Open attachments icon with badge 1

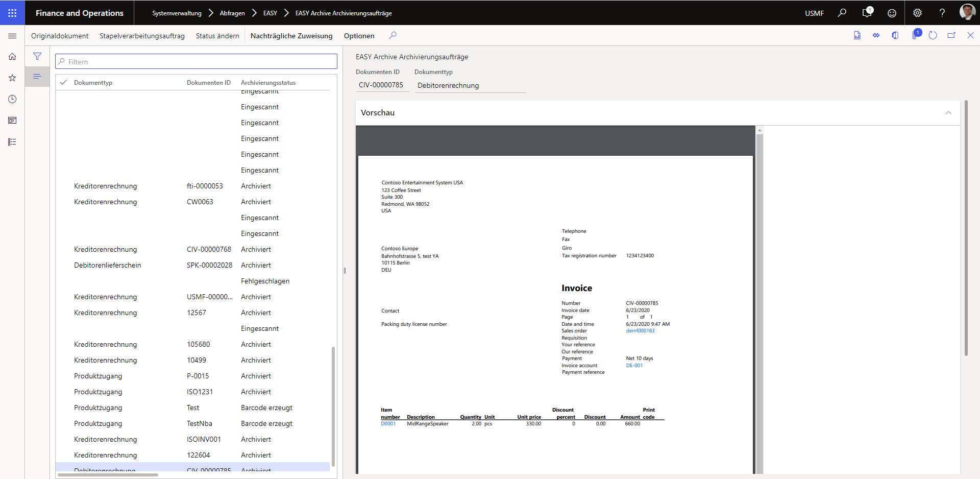(916, 35)
